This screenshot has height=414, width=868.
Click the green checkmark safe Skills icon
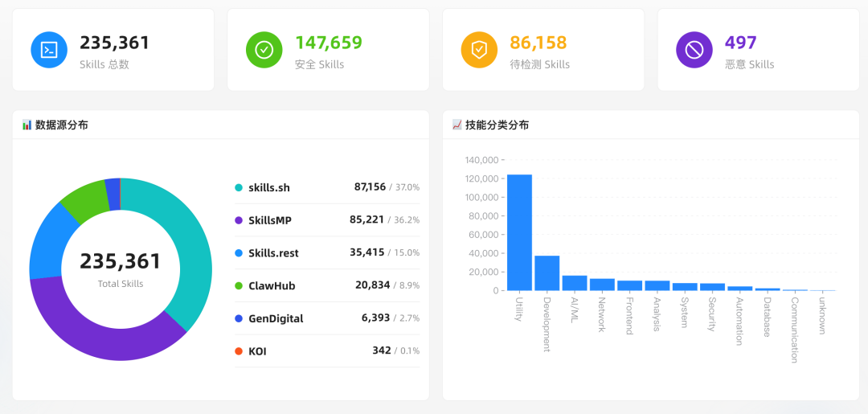click(264, 50)
